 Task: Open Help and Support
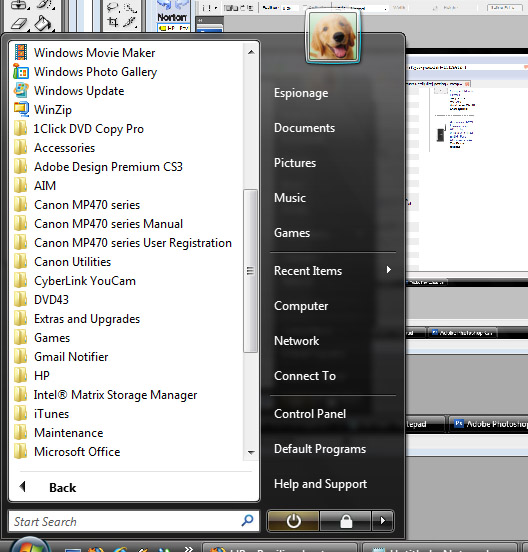click(320, 484)
